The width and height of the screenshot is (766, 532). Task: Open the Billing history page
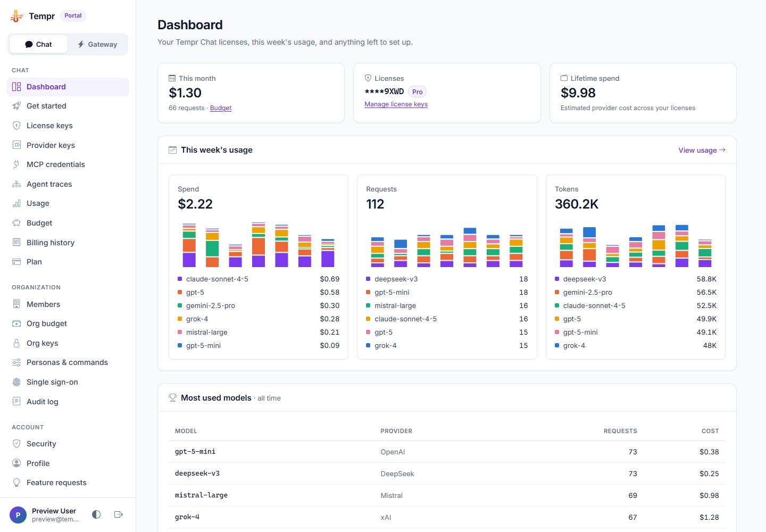click(68, 243)
